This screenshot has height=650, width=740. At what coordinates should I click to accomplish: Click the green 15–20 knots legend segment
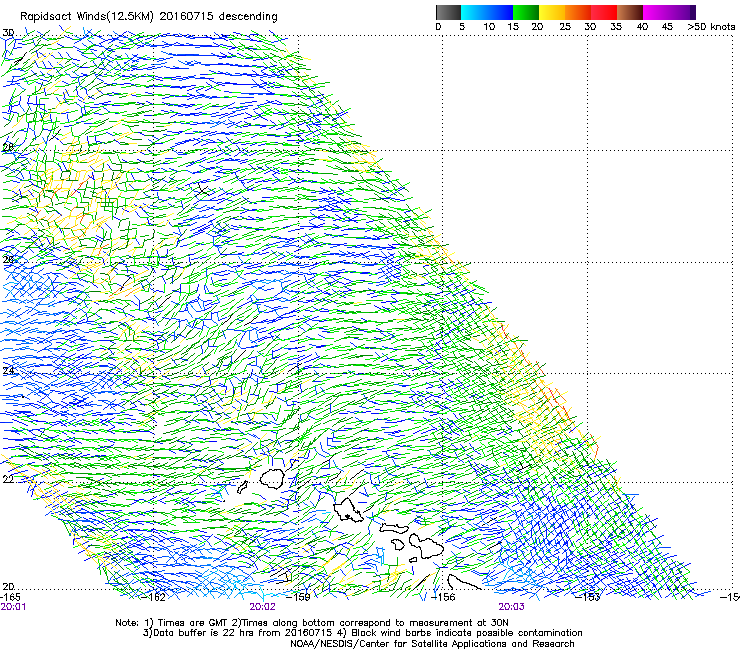click(526, 12)
